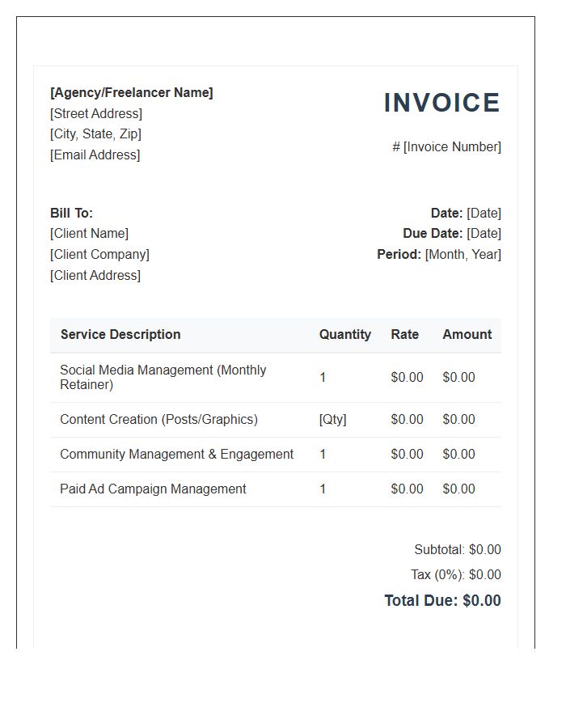Click the Period: [Month, Year] line
Image resolution: width=566 pixels, height=728 pixels.
coord(439,255)
